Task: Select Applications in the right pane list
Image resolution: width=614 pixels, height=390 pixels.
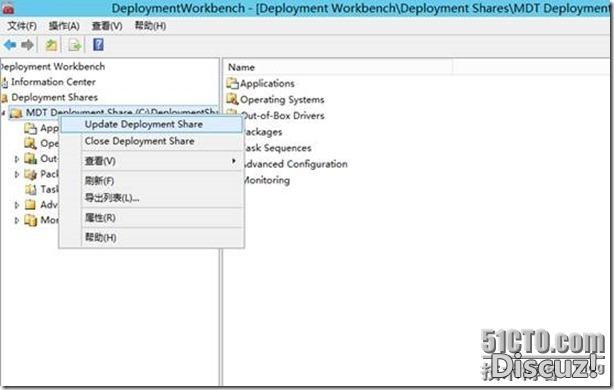Action: (267, 83)
